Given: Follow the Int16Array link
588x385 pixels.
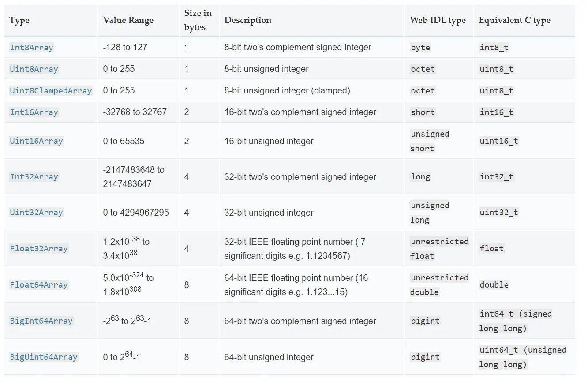Looking at the screenshot, I should pyautogui.click(x=34, y=112).
